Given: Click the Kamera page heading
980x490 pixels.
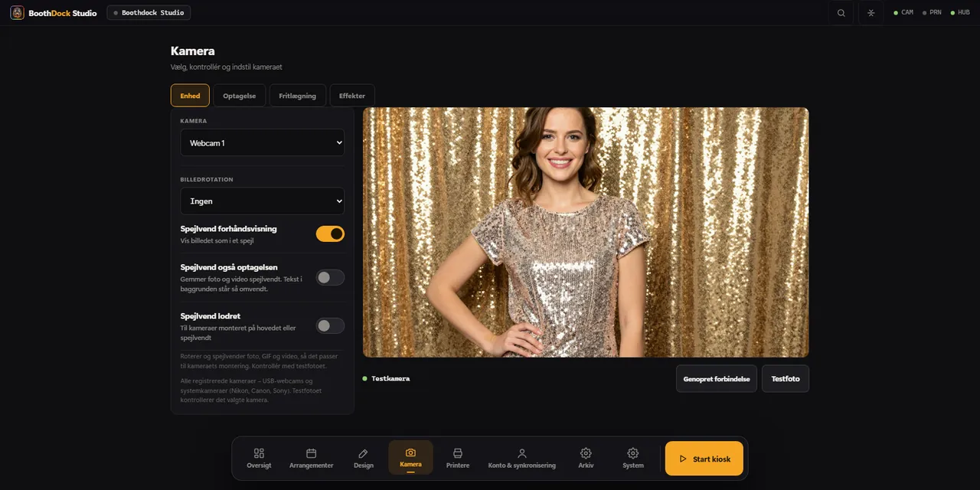Looking at the screenshot, I should 193,51.
